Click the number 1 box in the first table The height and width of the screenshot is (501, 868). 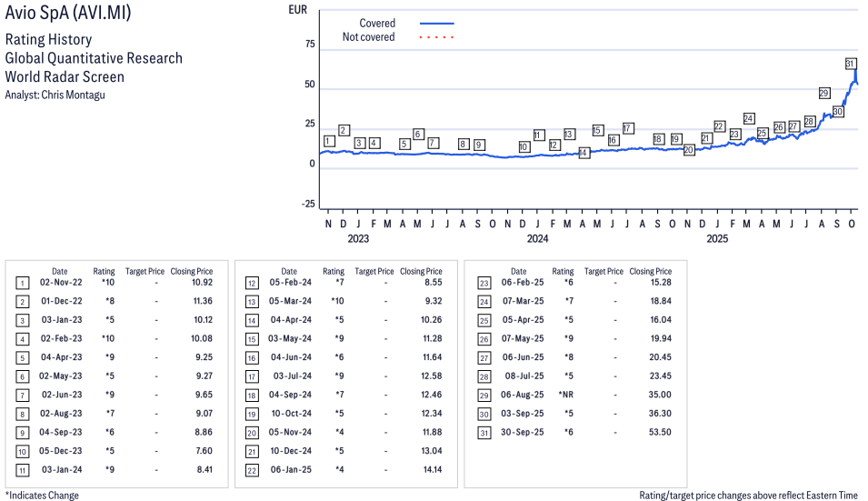tap(22, 283)
